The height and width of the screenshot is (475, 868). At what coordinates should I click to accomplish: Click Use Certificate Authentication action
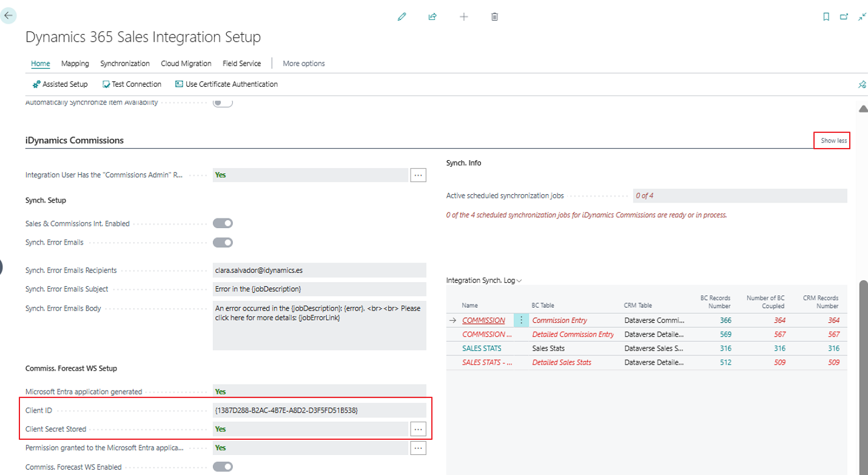(226, 84)
